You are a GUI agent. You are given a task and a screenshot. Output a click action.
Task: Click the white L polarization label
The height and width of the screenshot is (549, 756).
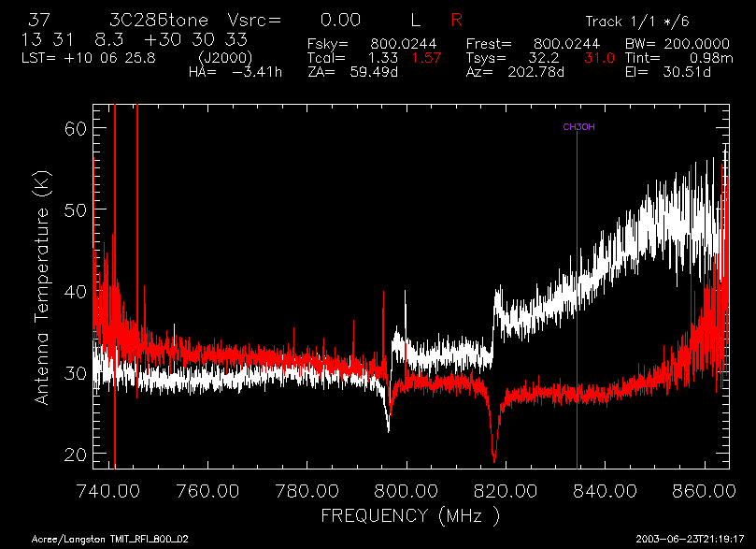[x=416, y=21]
